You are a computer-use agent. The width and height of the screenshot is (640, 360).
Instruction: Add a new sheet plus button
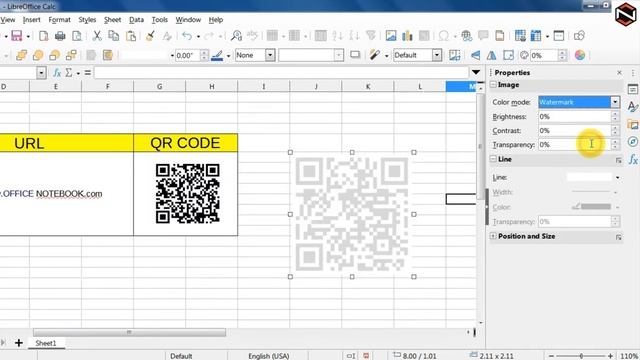tap(18, 343)
